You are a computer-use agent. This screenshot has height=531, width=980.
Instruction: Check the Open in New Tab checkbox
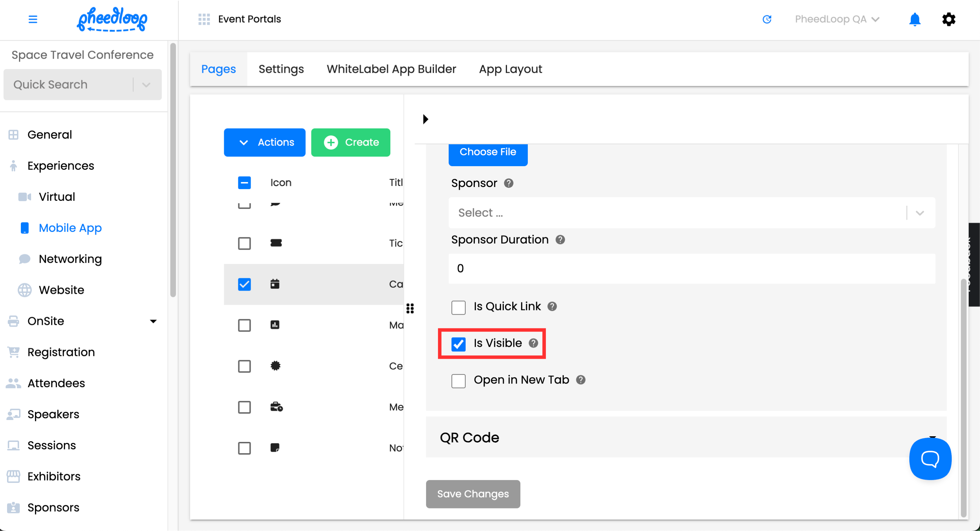(458, 380)
